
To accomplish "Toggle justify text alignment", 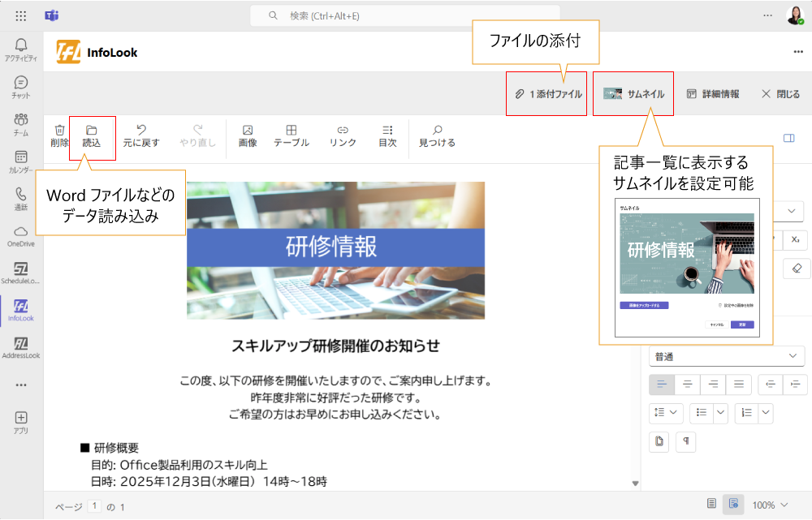I will (x=738, y=385).
